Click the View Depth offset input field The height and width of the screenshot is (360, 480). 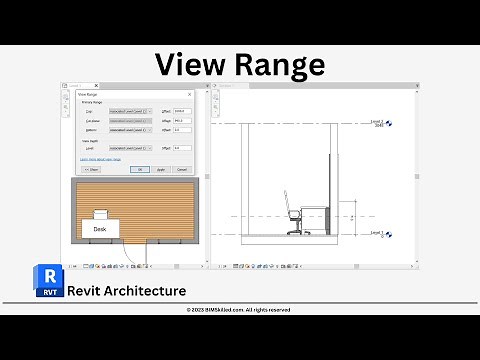(x=182, y=148)
